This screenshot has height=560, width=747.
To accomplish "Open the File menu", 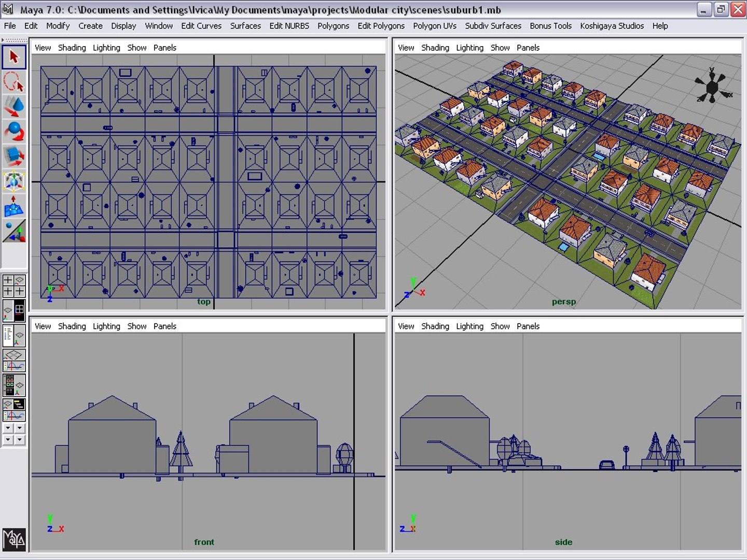I will click(10, 26).
